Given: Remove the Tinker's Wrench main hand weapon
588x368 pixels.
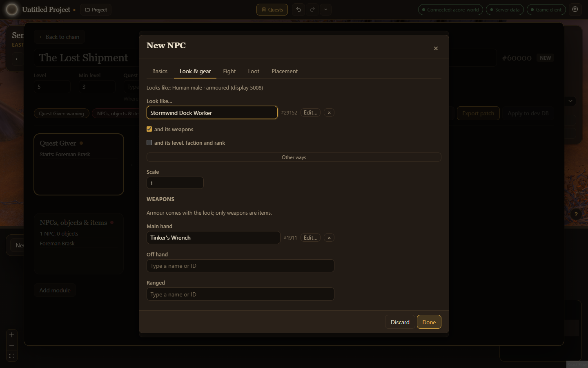Looking at the screenshot, I should tap(329, 238).
